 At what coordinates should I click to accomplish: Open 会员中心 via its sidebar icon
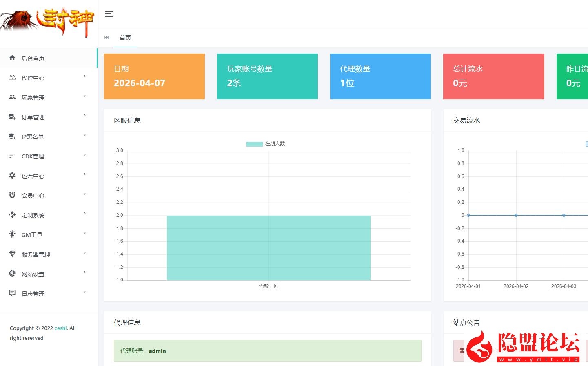(13, 195)
